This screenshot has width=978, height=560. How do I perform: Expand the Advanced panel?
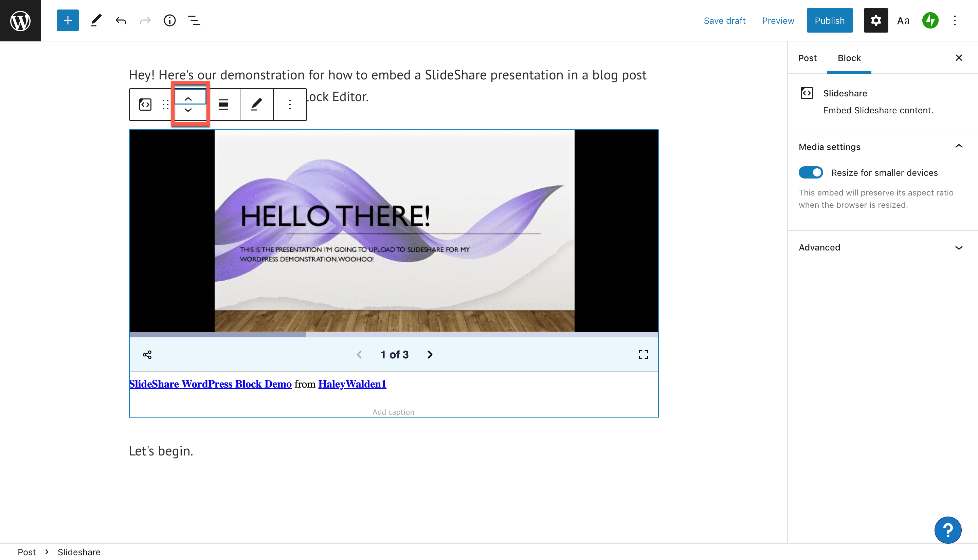click(x=881, y=247)
